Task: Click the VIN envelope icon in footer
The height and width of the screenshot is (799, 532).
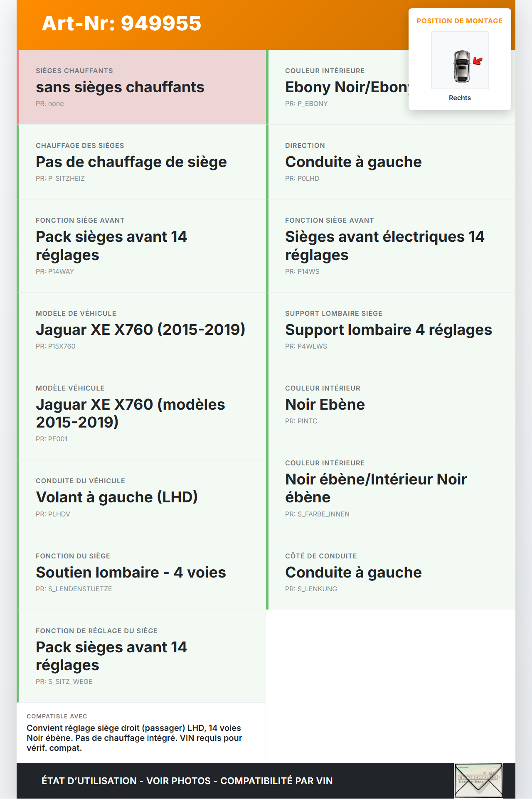Action: (x=478, y=780)
